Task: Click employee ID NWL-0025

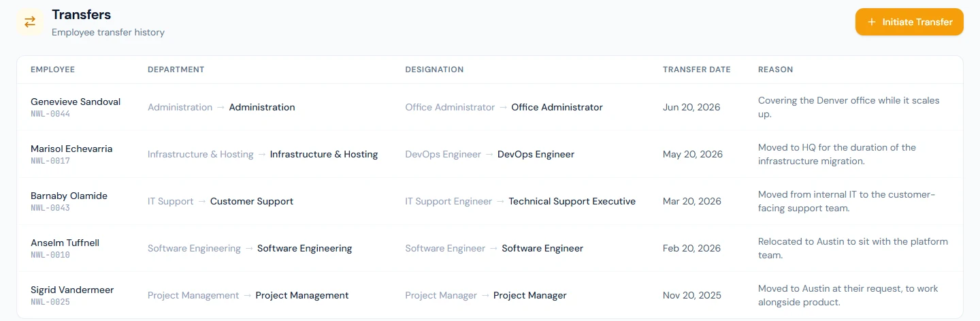Action: pos(50,302)
